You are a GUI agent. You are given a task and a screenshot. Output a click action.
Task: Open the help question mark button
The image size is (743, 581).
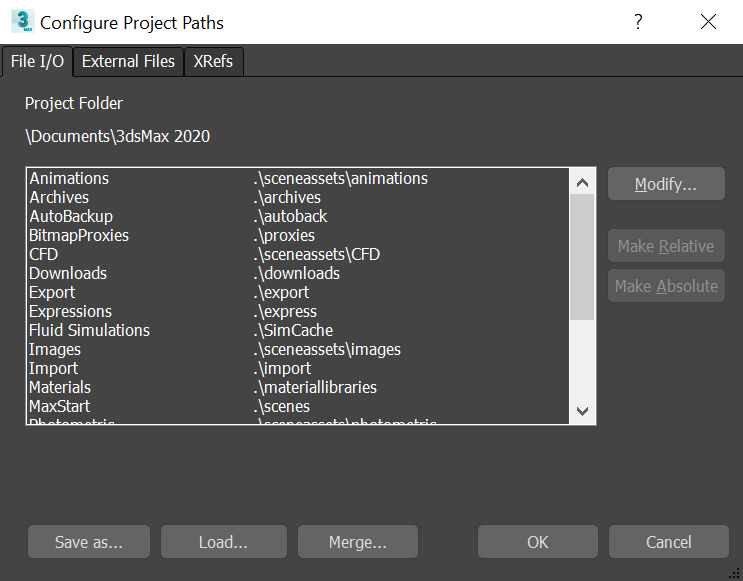[638, 22]
